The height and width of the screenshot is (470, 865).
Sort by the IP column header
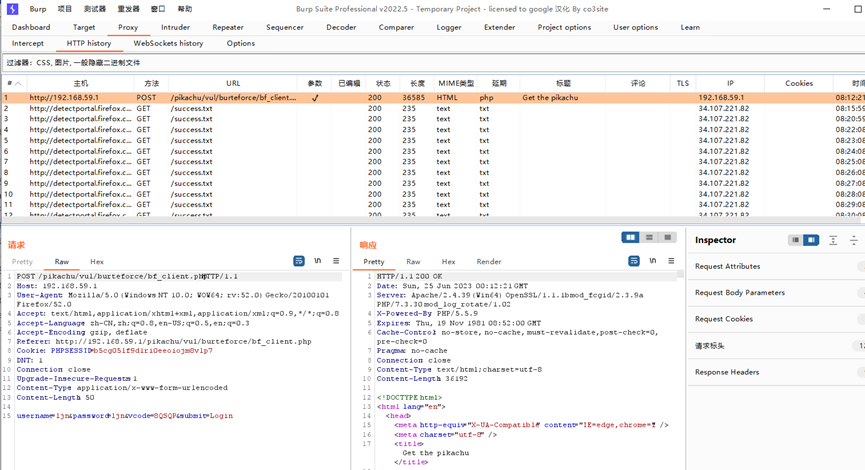point(730,83)
